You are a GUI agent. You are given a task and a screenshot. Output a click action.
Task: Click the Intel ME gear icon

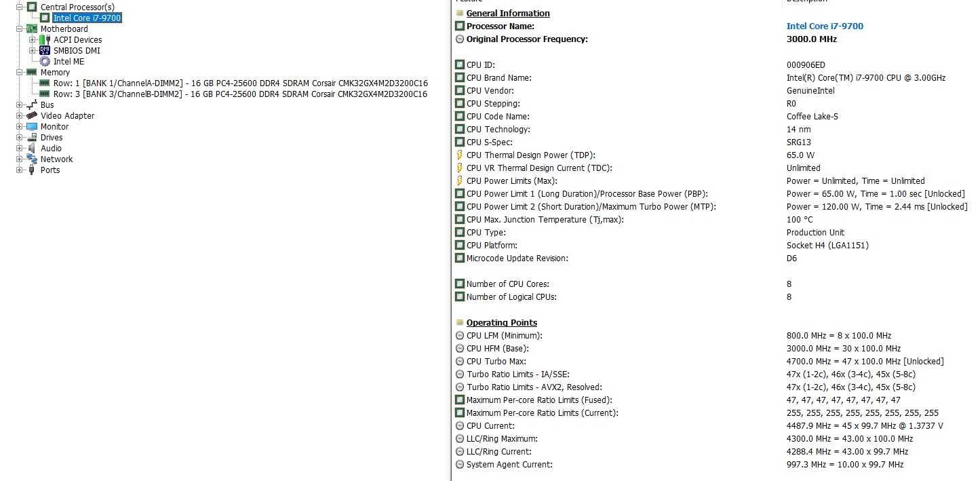(45, 61)
